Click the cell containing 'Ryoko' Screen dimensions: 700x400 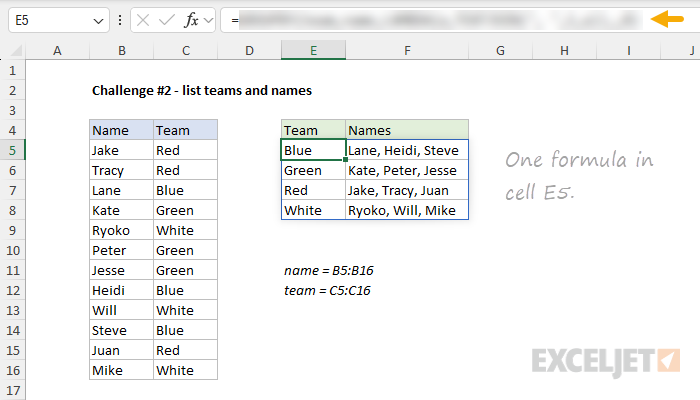(121, 230)
